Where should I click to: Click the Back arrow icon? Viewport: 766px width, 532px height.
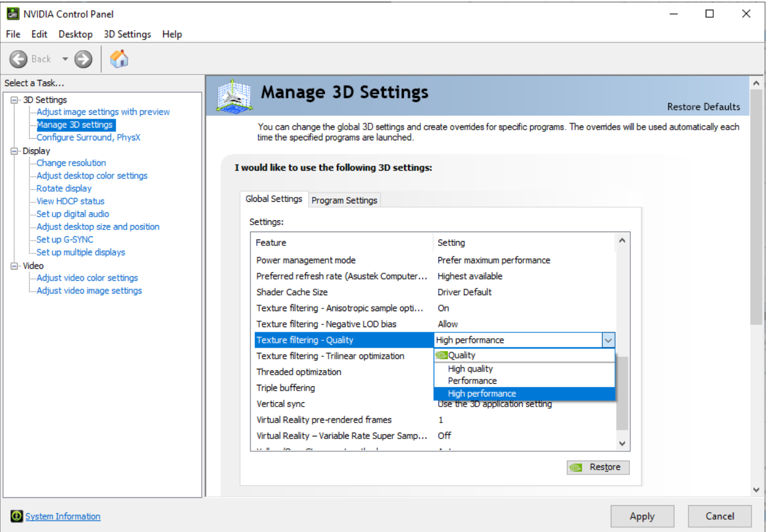pos(19,59)
